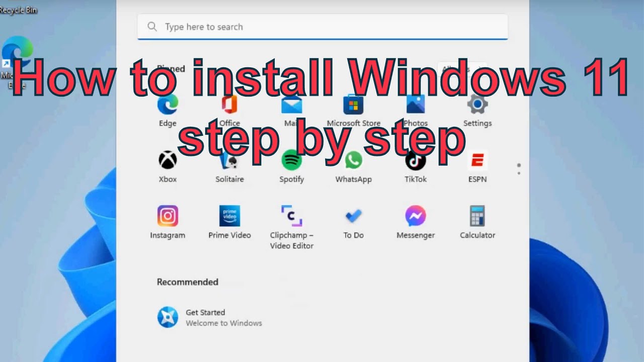Screen dimensions: 644x362
Task: Open Instagram
Action: [168, 222]
